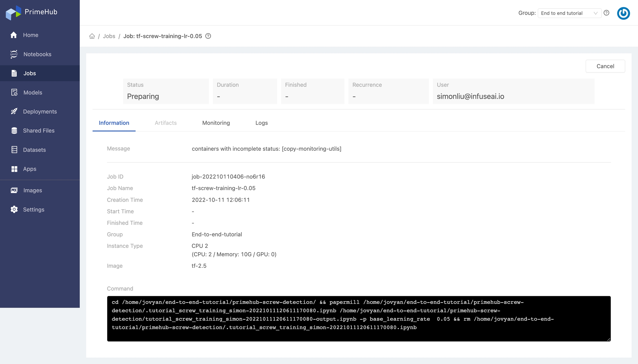The image size is (638, 364).
Task: Open the Settings gear icon
Action: point(14,209)
